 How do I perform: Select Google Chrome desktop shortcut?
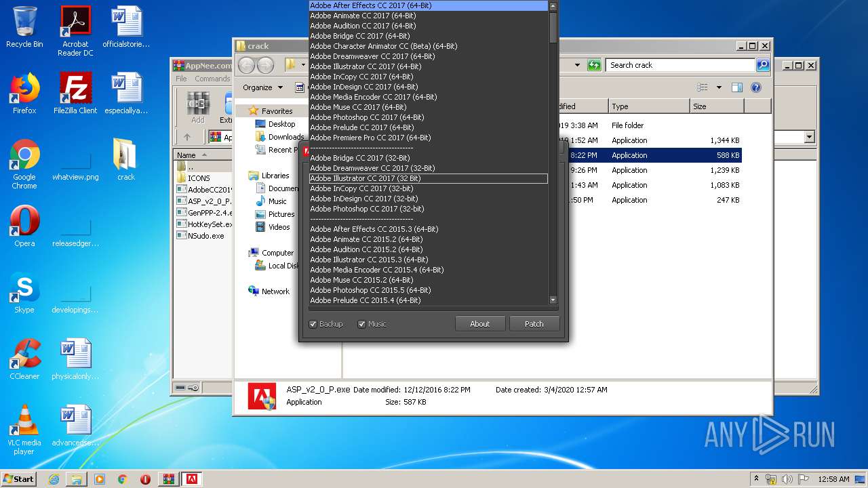(x=24, y=163)
